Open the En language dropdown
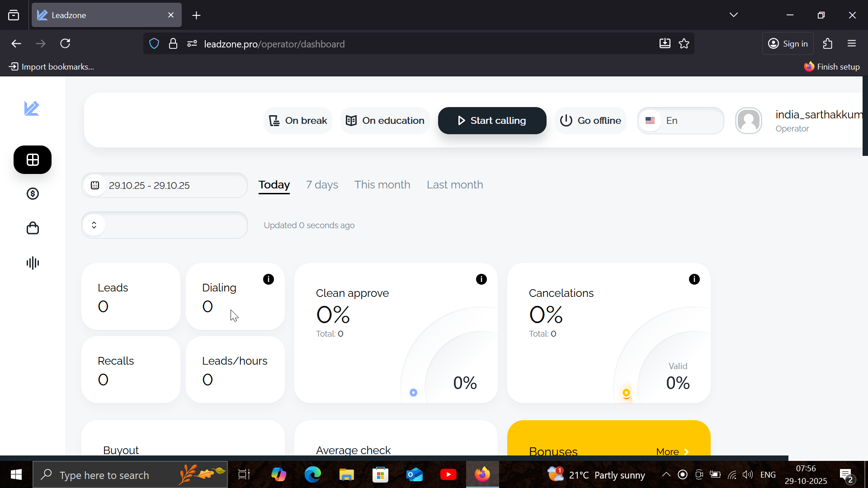This screenshot has width=868, height=488. pos(680,121)
